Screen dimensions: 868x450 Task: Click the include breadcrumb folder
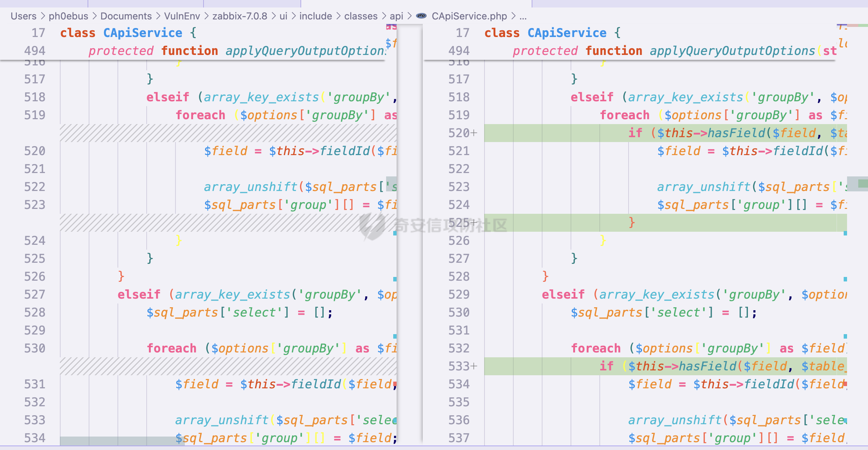coord(315,16)
